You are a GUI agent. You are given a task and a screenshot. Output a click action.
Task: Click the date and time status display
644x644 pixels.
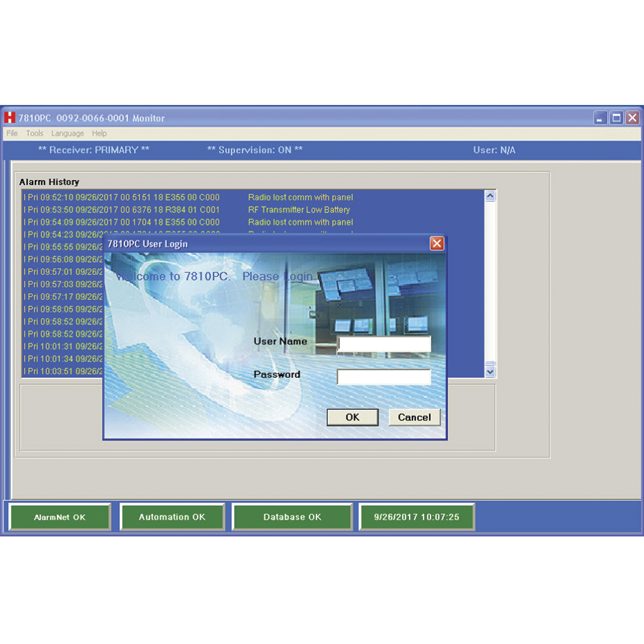(416, 517)
